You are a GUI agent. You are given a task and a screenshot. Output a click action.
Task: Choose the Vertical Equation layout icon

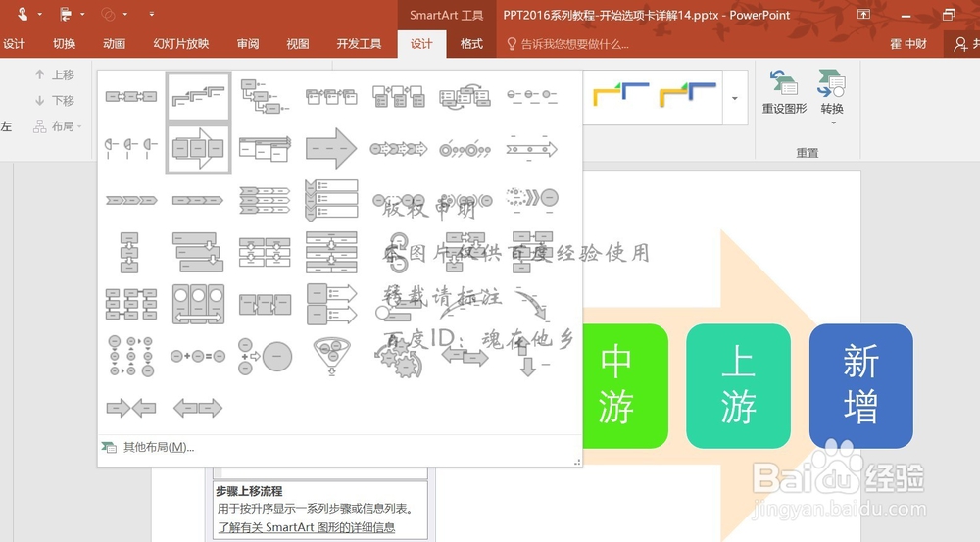pos(265,356)
